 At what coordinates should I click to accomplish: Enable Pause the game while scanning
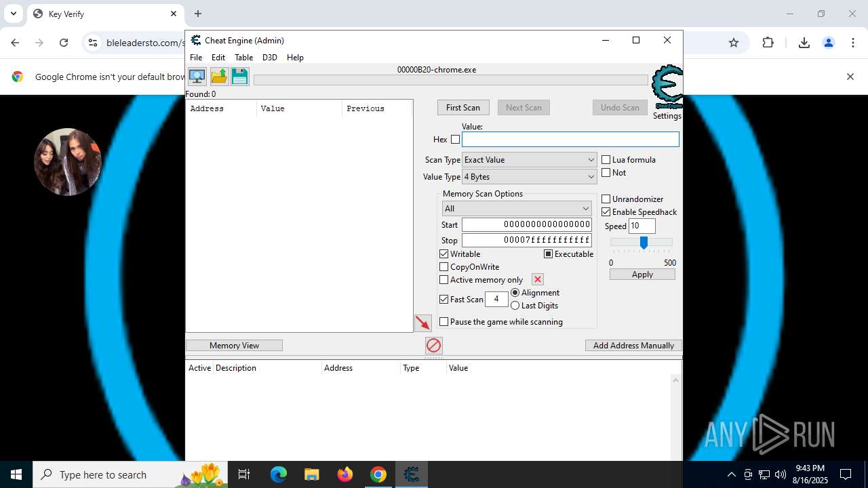coord(444,322)
